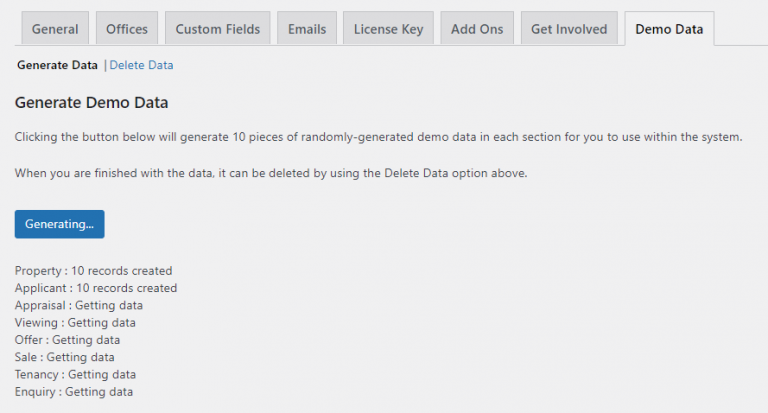Click the active Demo Data tab
This screenshot has height=413, width=768.
tap(669, 29)
